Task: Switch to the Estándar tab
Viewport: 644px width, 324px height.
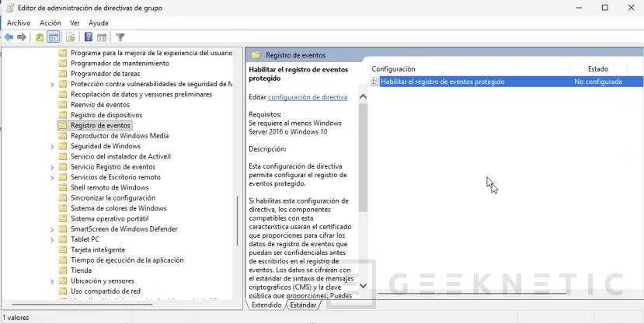Action: tap(303, 305)
